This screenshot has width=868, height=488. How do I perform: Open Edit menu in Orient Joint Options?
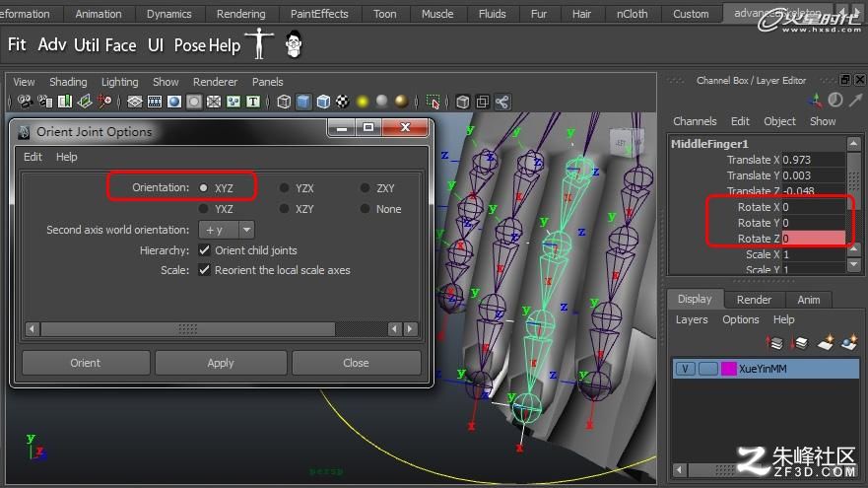pyautogui.click(x=33, y=157)
